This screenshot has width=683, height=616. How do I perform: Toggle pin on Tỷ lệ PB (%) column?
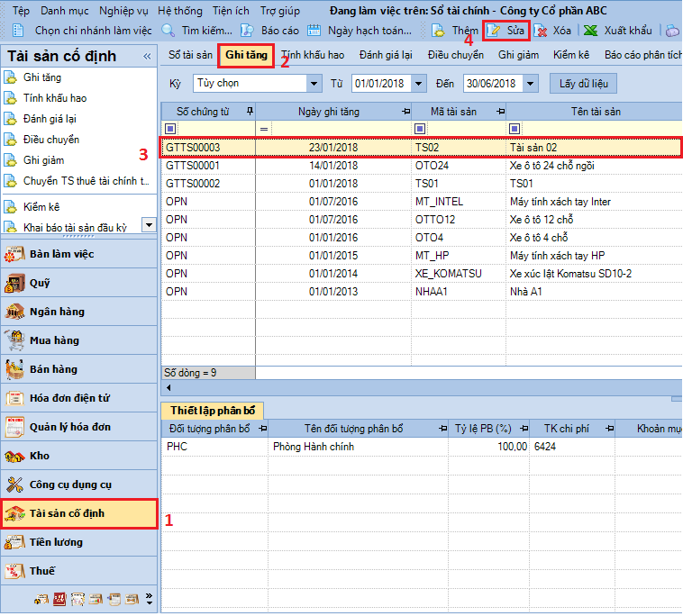pos(524,429)
